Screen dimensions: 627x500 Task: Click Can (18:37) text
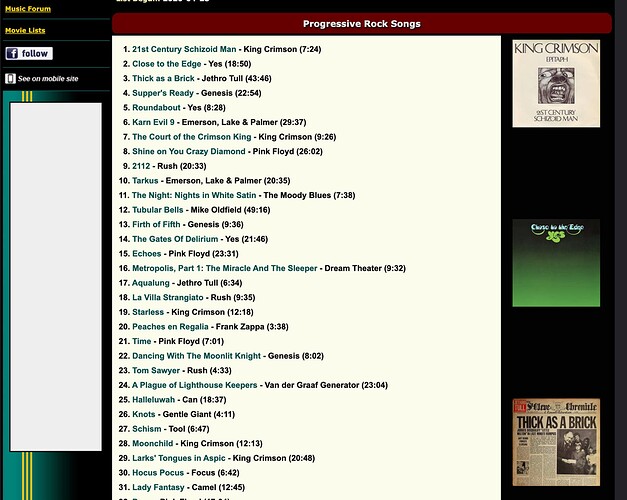(x=204, y=400)
